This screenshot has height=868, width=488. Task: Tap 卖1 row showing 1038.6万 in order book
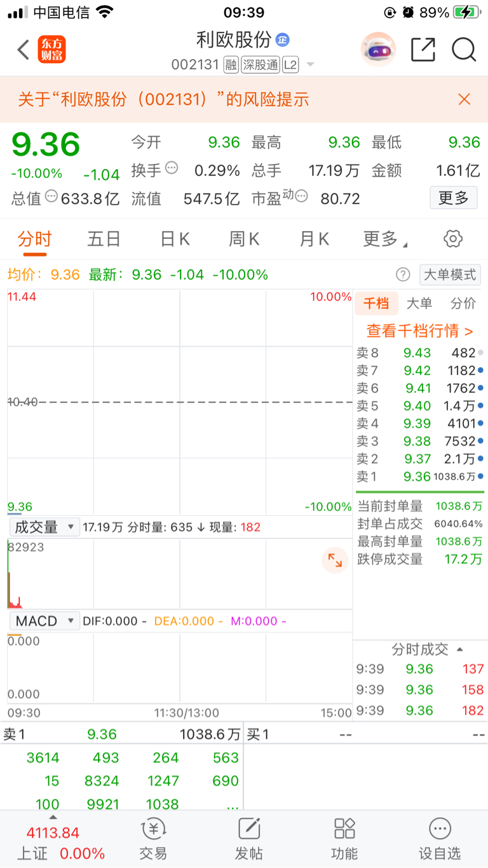[419, 477]
